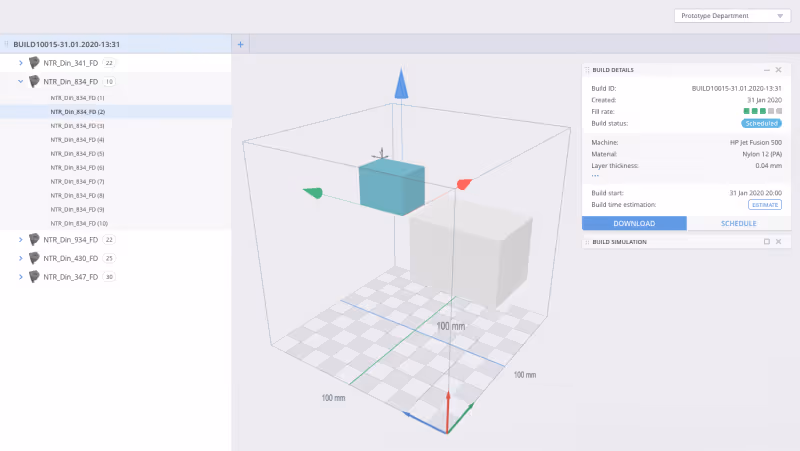Click the part icon of NTR_Din_934_FD
Screen dimensions: 800x451
point(34,239)
